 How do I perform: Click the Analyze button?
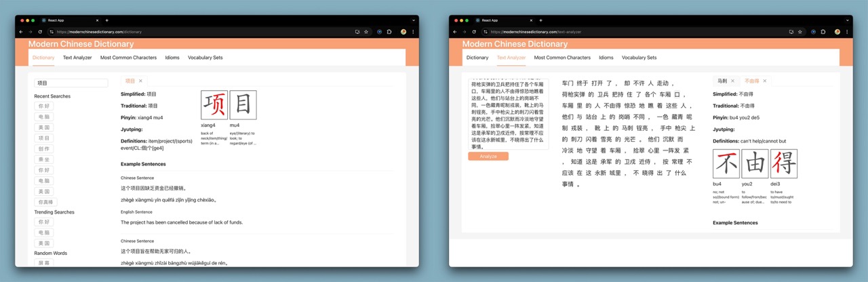488,156
